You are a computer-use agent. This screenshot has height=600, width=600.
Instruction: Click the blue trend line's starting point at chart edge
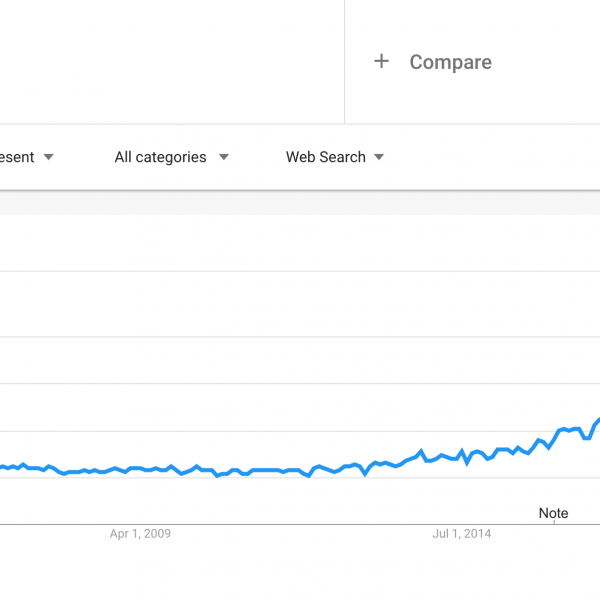point(2,467)
